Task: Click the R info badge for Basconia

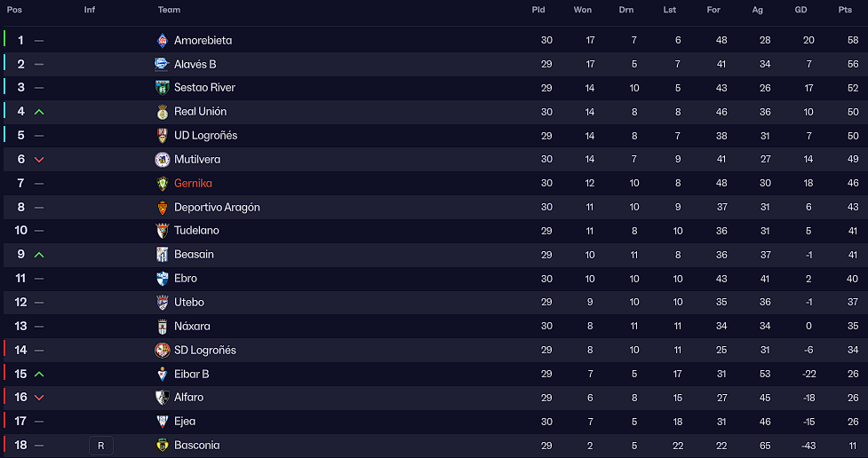Action: click(x=100, y=446)
